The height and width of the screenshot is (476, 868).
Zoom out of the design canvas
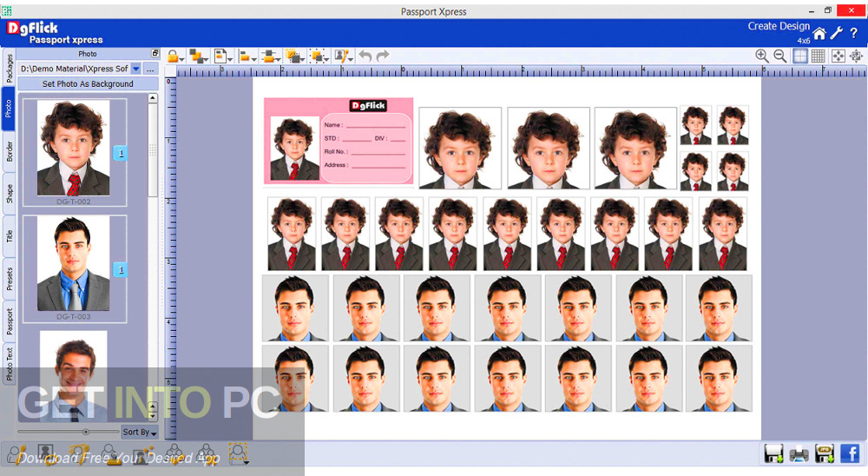[780, 56]
